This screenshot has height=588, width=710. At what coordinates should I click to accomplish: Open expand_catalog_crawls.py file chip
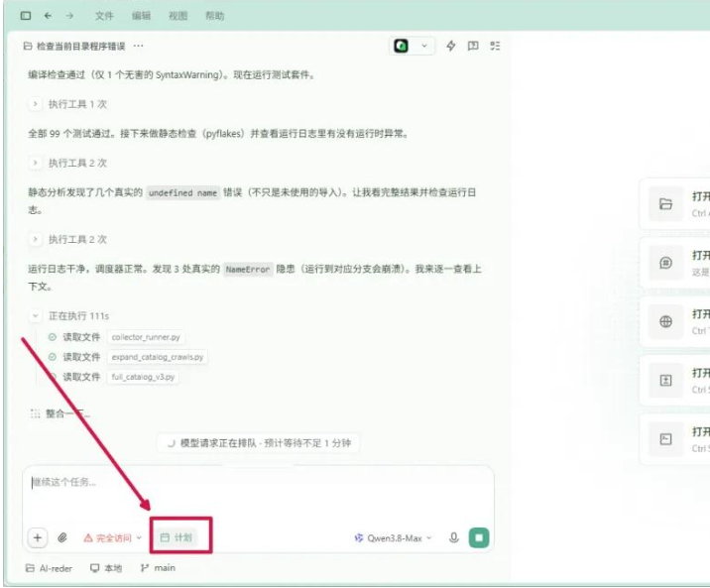tap(158, 357)
